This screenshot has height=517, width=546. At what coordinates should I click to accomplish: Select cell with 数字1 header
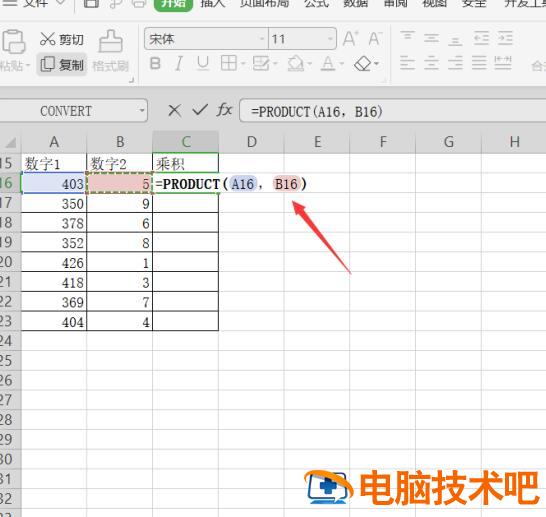click(54, 163)
